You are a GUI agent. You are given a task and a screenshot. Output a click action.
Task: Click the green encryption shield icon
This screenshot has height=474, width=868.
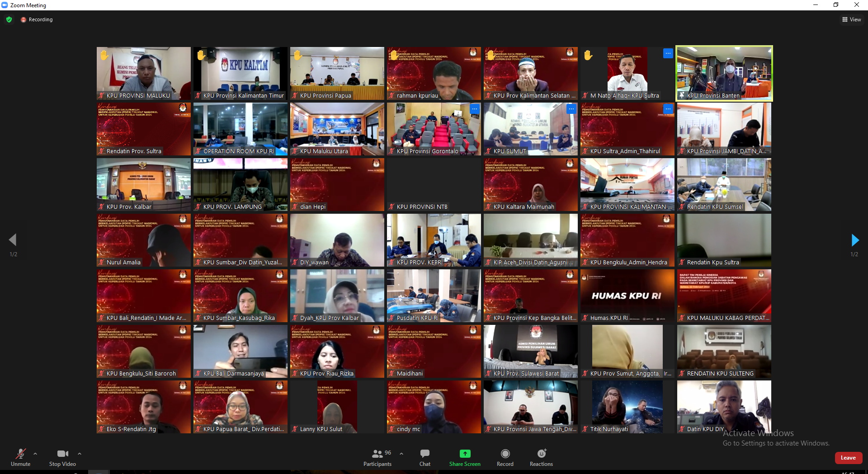pyautogui.click(x=9, y=19)
